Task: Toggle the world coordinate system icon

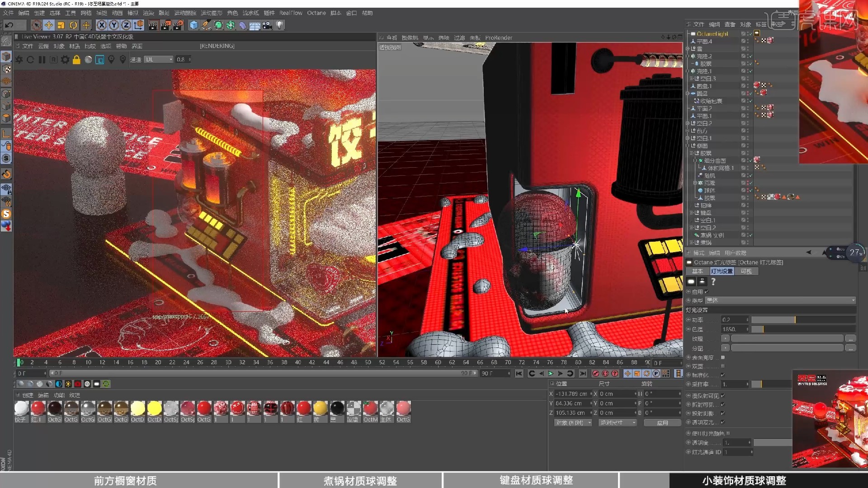Action: (x=139, y=25)
